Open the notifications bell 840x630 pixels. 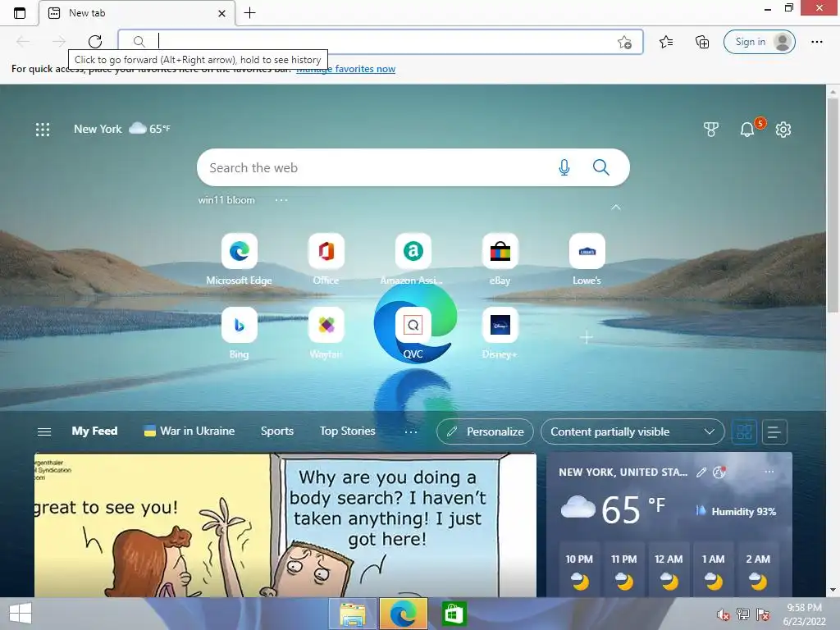pos(747,129)
